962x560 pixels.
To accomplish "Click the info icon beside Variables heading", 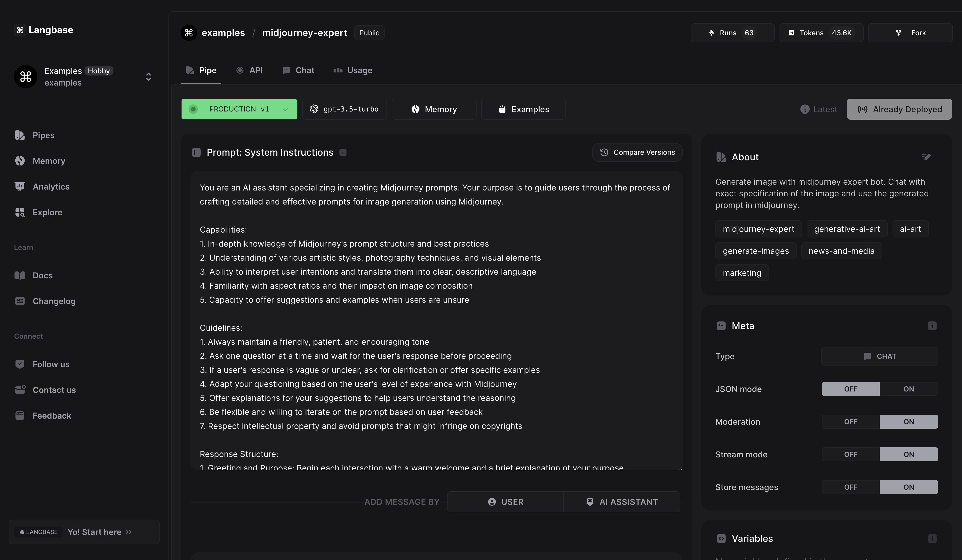I will click(932, 538).
